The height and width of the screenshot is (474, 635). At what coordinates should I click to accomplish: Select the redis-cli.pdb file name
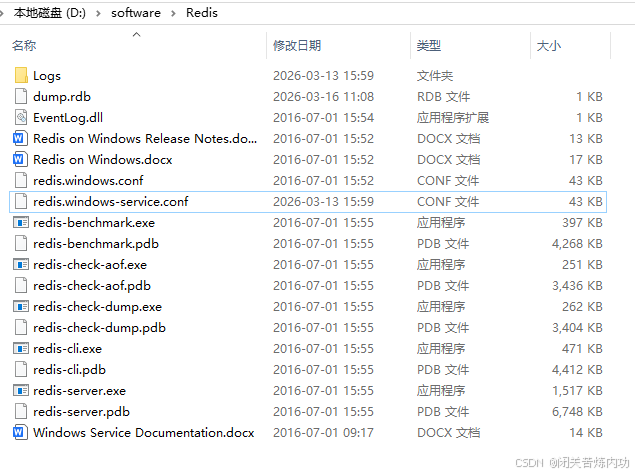[x=70, y=370]
